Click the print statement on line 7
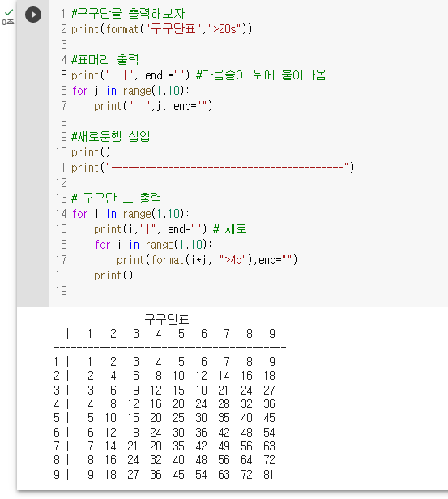 (153, 106)
